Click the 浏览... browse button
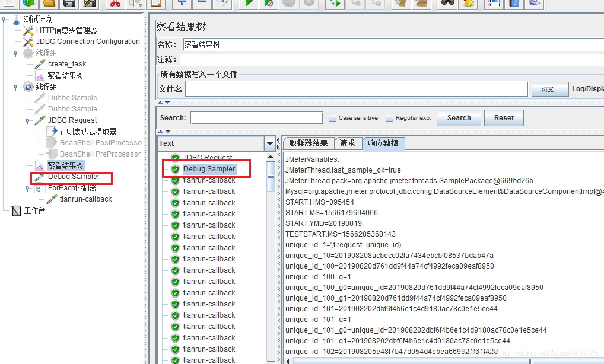 point(550,90)
